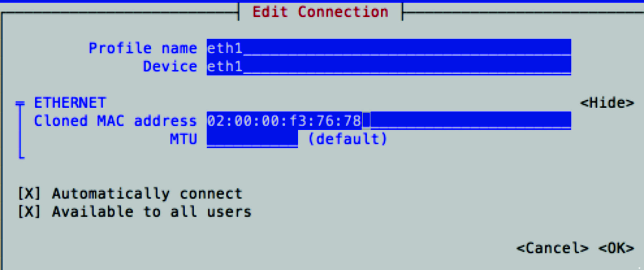This screenshot has width=644, height=270.
Task: Select the ETHERNET section heading
Action: coord(69,102)
